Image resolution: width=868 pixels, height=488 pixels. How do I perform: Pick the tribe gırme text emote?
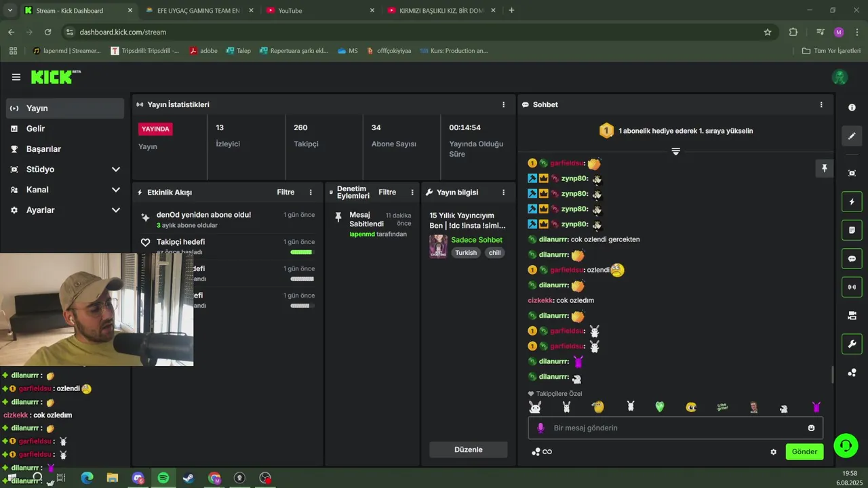[722, 407]
